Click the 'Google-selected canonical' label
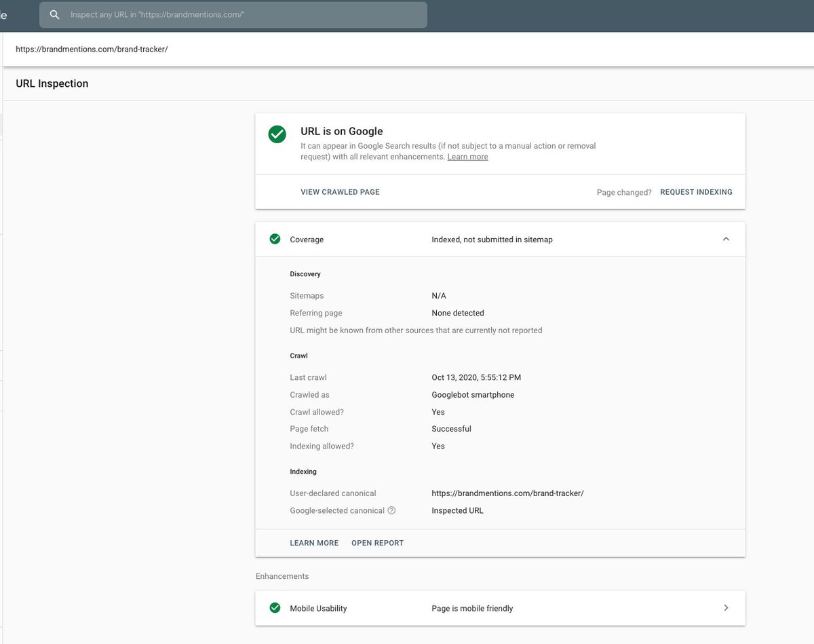This screenshot has height=644, width=814. pyautogui.click(x=337, y=510)
